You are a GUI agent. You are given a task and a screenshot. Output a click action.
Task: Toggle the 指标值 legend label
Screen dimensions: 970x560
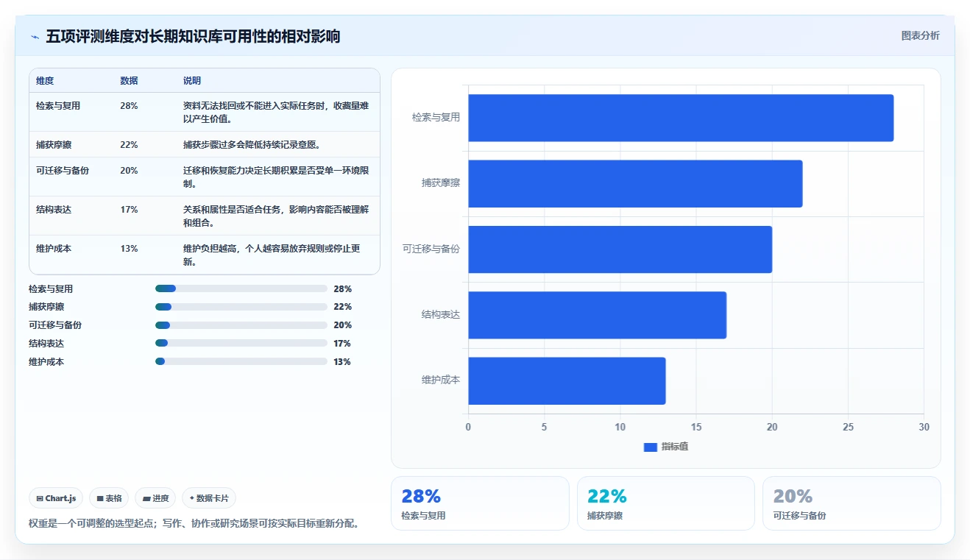click(x=675, y=447)
